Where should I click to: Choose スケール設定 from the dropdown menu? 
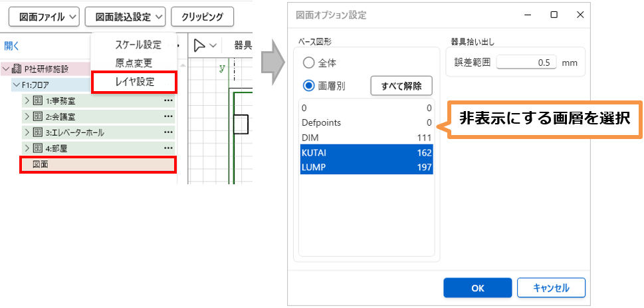point(138,45)
